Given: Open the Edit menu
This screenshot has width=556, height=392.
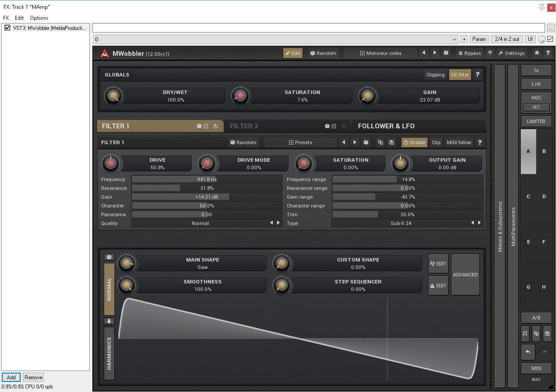Looking at the screenshot, I should coord(19,18).
